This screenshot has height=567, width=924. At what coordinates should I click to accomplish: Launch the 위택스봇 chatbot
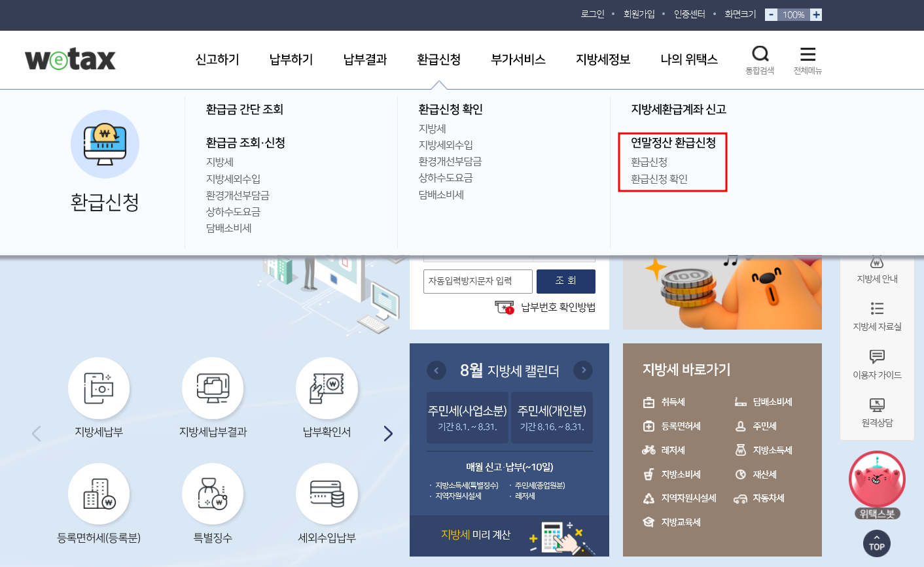point(877,485)
